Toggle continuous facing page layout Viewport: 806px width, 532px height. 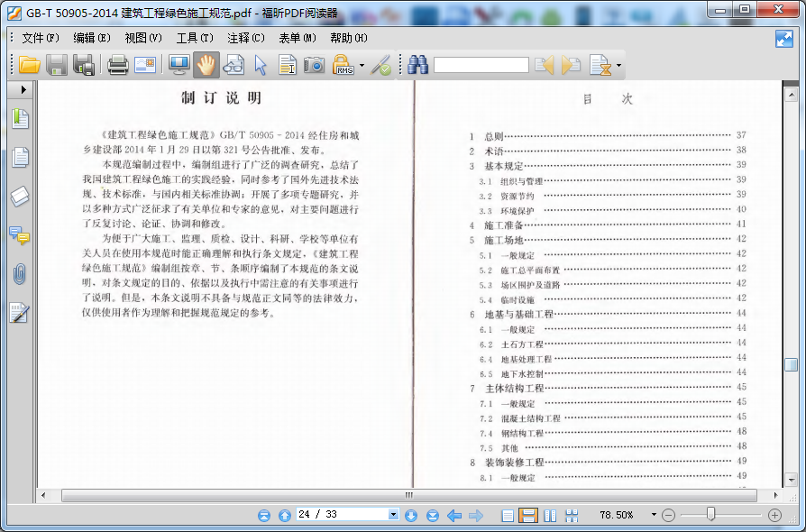coord(571,515)
